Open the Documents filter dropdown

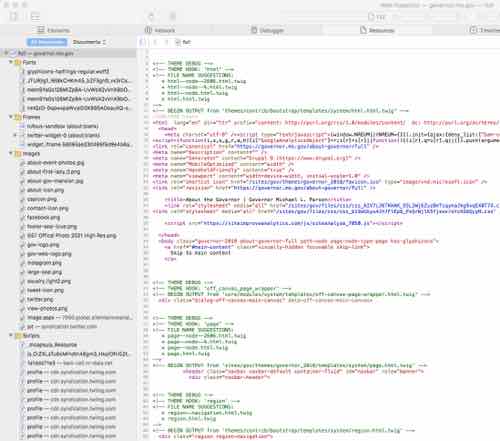89,42
